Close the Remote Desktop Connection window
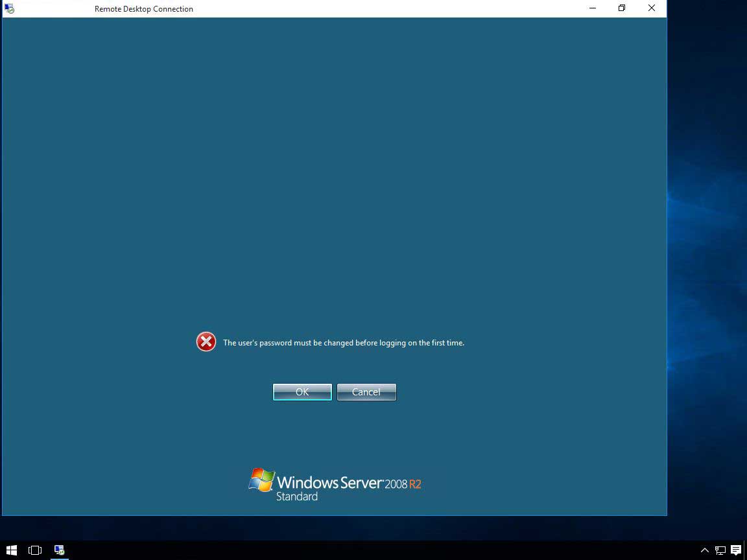 (x=652, y=8)
